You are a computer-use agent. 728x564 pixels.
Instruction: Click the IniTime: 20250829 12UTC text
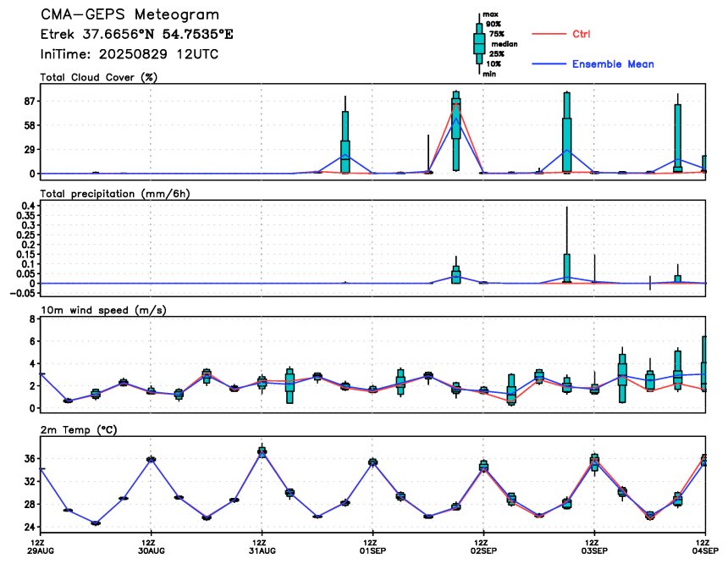(x=129, y=54)
